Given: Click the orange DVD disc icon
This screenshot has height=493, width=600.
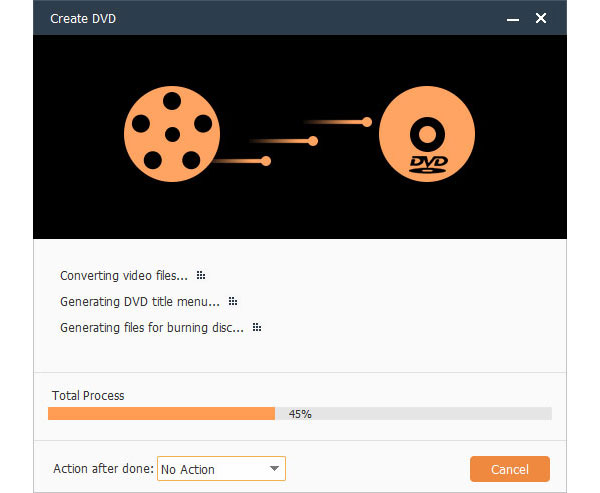Looking at the screenshot, I should click(427, 134).
